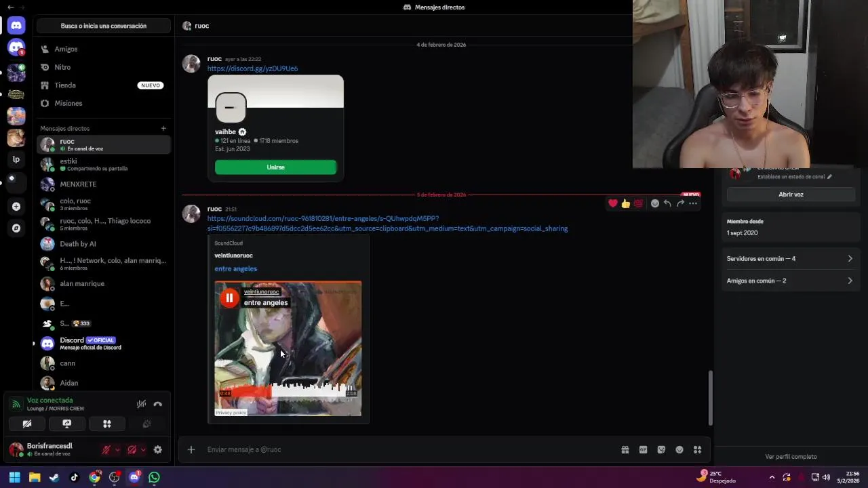The height and width of the screenshot is (488, 868).
Task: Open official Discord messages DM
Action: click(x=103, y=343)
